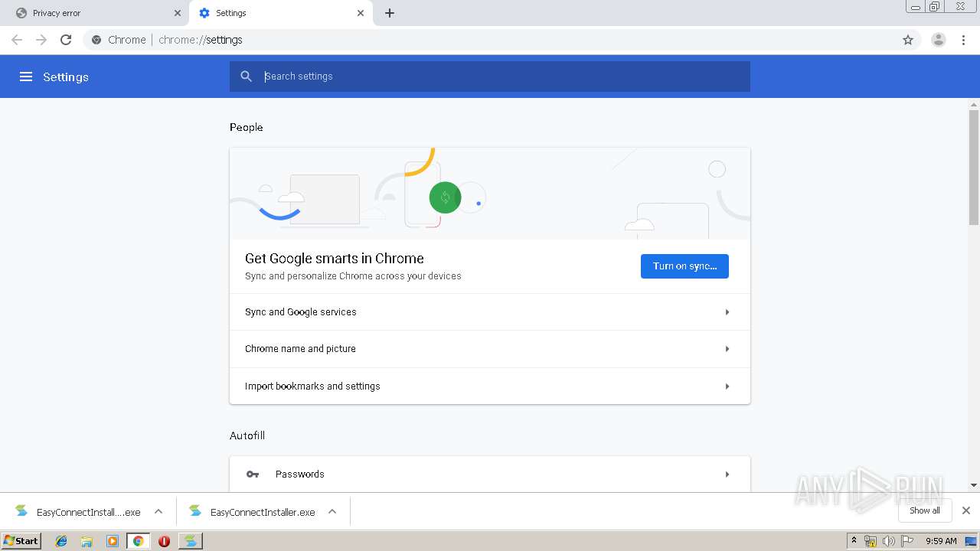Reload the page with the refresh icon
This screenshot has width=980, height=551.
tap(66, 40)
